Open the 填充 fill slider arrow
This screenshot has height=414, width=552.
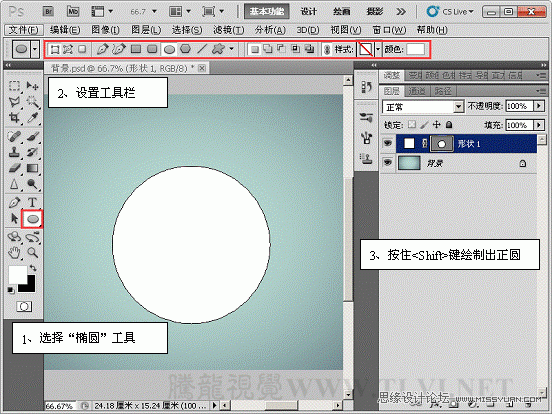539,125
